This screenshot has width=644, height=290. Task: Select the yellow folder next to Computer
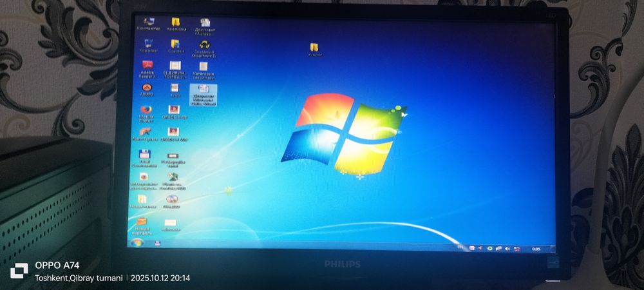point(176,24)
